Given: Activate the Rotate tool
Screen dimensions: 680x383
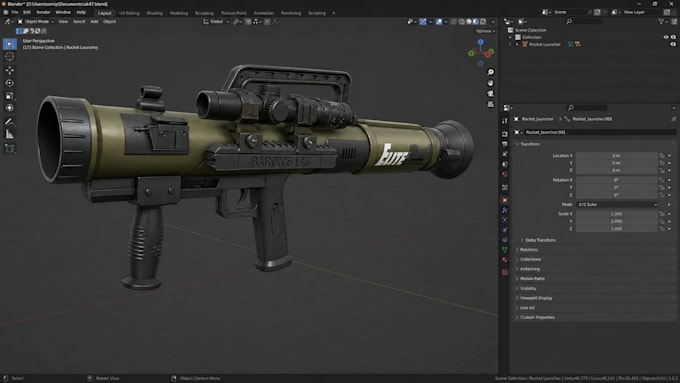Looking at the screenshot, I should 10,83.
